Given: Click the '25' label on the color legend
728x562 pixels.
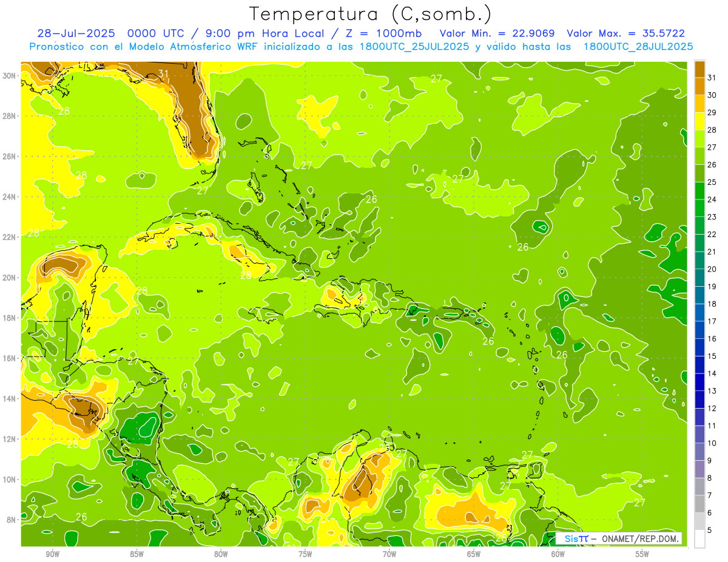Looking at the screenshot, I should coord(712,182).
